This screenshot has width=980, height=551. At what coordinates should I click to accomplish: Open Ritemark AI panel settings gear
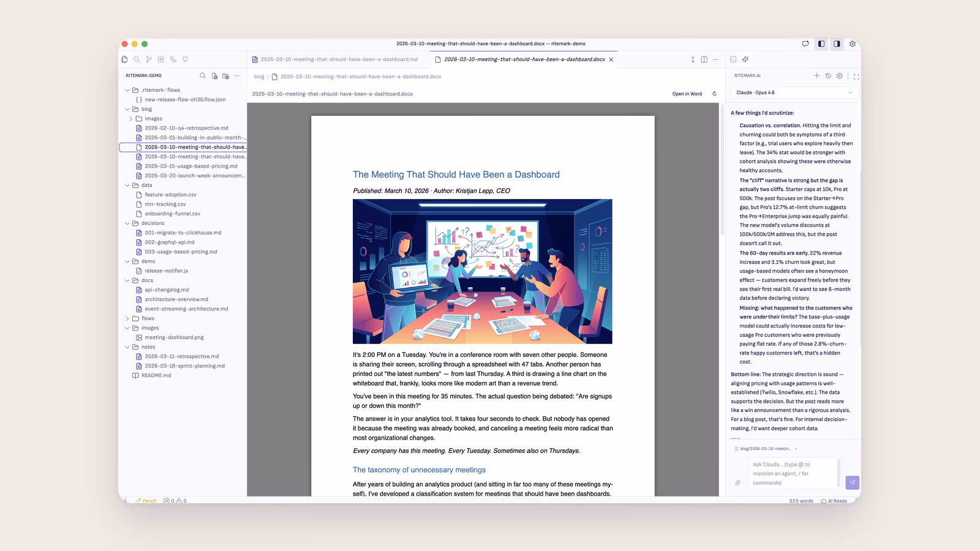pos(840,76)
